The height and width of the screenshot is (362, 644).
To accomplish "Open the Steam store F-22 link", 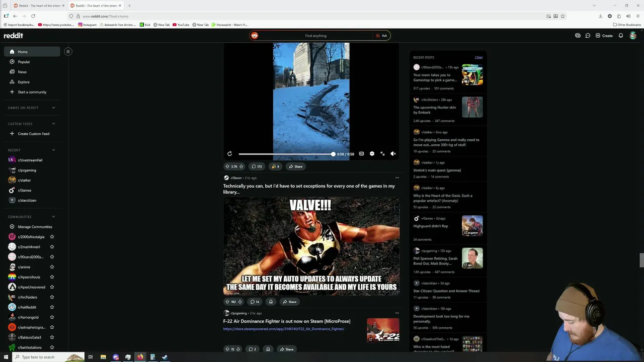I will tap(284, 329).
